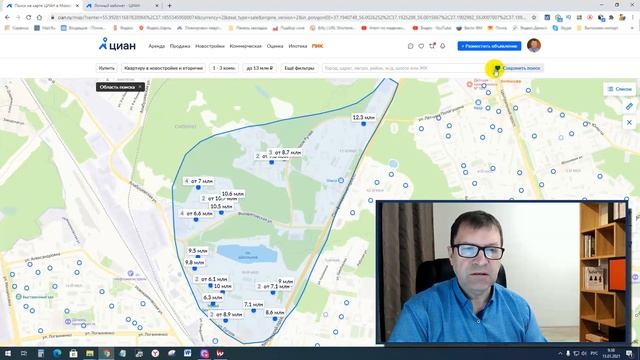Select the 10.5 млн map marker

click(x=221, y=207)
